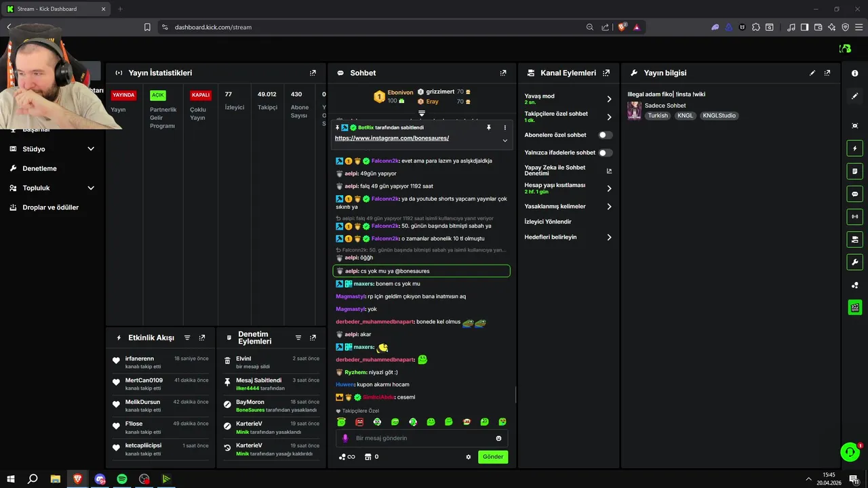This screenshot has width=868, height=488.
Task: Click the shop icon below message box
Action: point(372,457)
